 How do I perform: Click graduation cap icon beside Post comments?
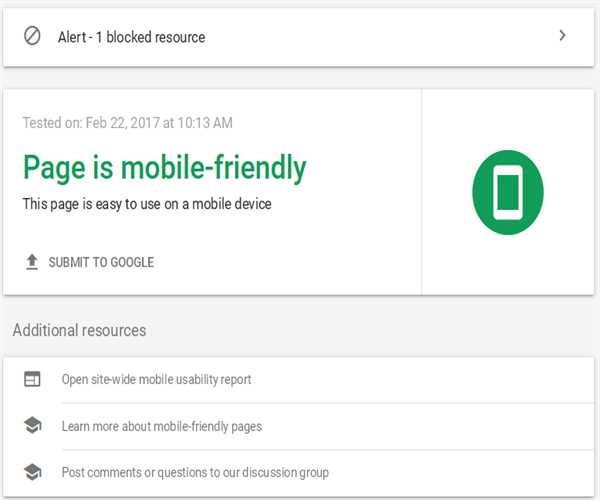(x=33, y=472)
